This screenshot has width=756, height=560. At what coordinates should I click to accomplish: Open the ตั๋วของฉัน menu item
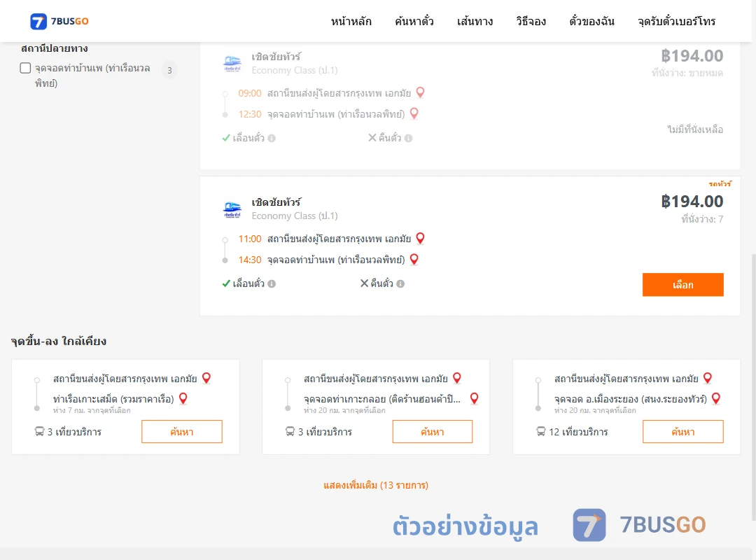(x=591, y=21)
